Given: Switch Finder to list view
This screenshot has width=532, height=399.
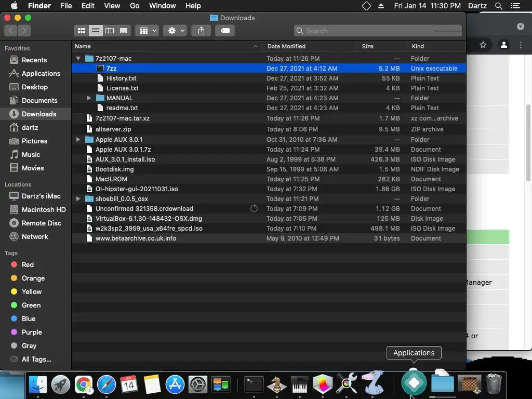Looking at the screenshot, I should pyautogui.click(x=96, y=31).
